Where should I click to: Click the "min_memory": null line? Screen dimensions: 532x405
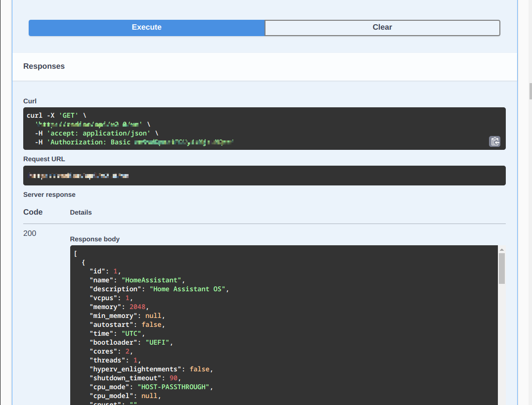click(x=127, y=315)
